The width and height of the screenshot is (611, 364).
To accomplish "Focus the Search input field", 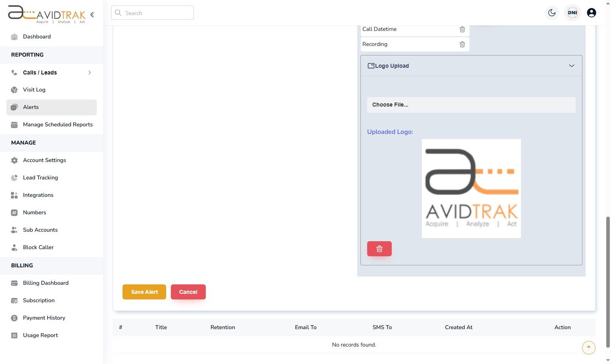I will [x=152, y=13].
